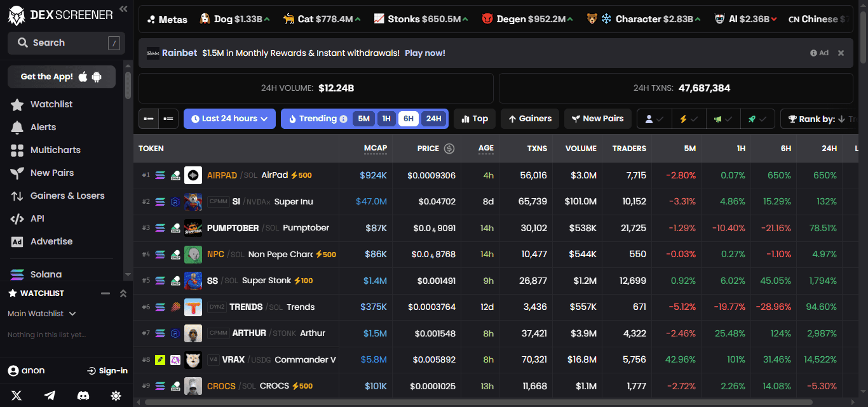Select the 1H trending timeframe
Viewport: 868px width, 407px height.
(x=386, y=119)
